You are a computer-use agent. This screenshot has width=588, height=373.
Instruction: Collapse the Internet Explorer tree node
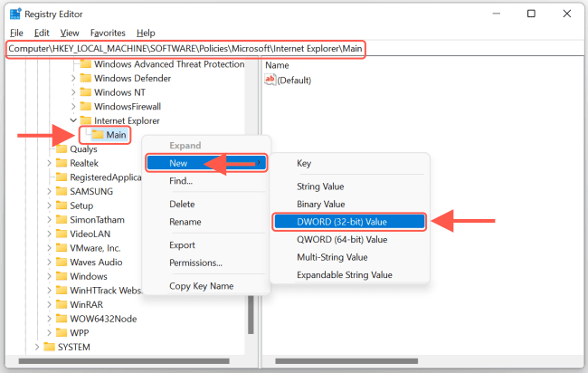point(73,120)
